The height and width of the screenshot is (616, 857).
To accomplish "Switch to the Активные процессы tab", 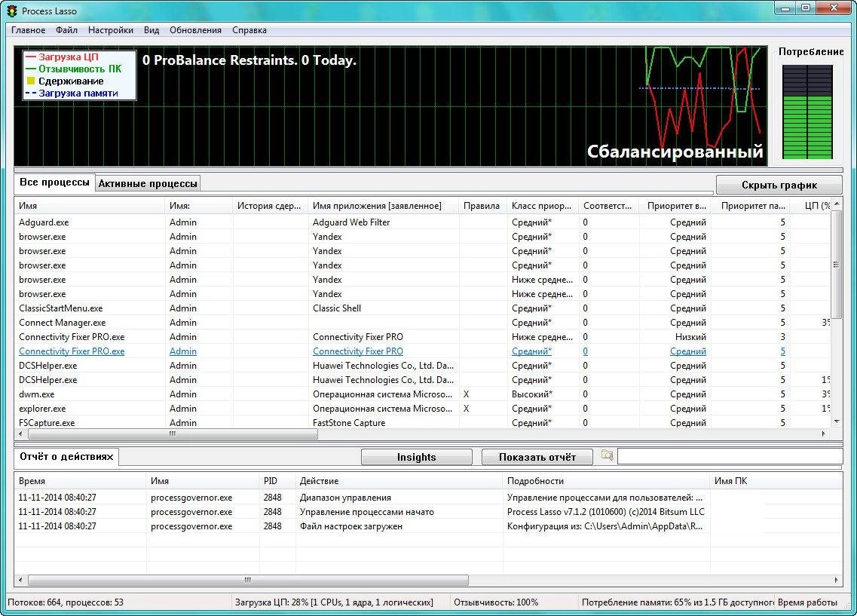I will pos(148,184).
